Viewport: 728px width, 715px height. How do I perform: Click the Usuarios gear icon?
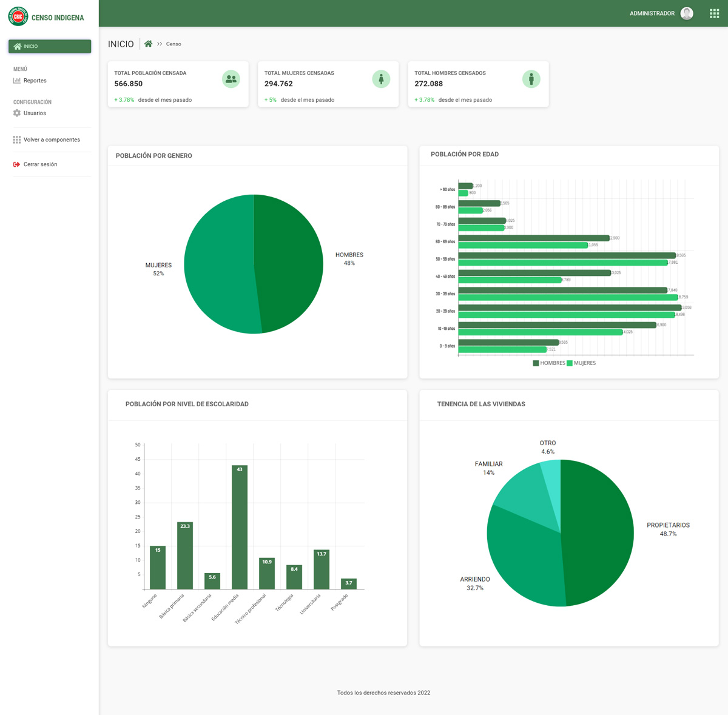(17, 113)
